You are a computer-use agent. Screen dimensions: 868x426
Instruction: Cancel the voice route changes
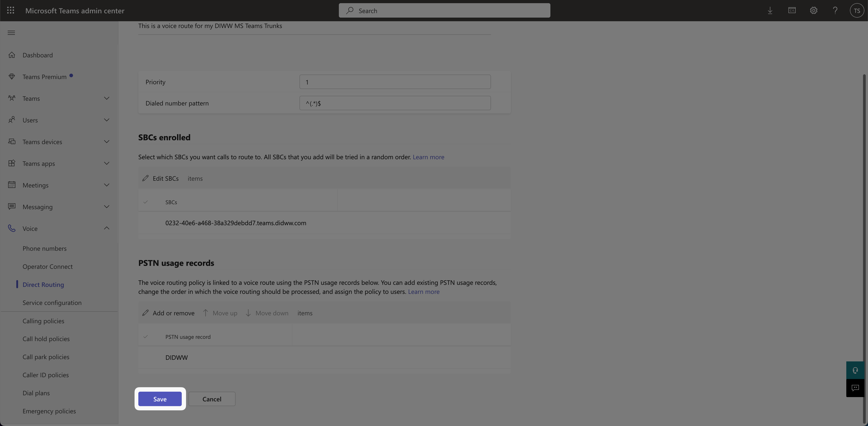(212, 399)
